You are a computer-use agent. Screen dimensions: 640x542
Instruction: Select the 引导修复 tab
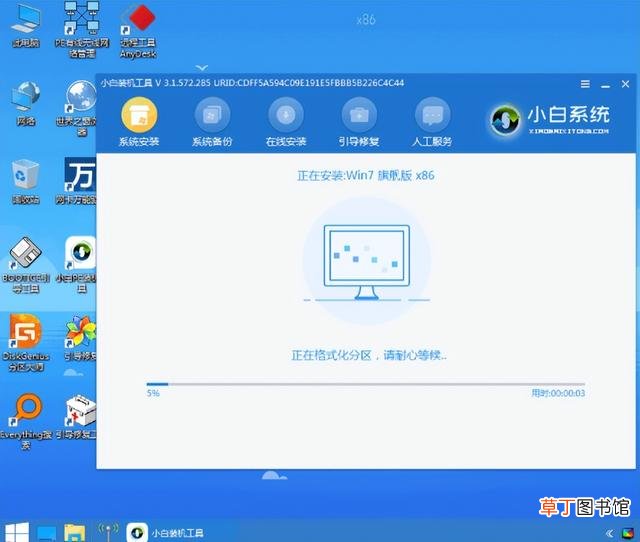[359, 122]
